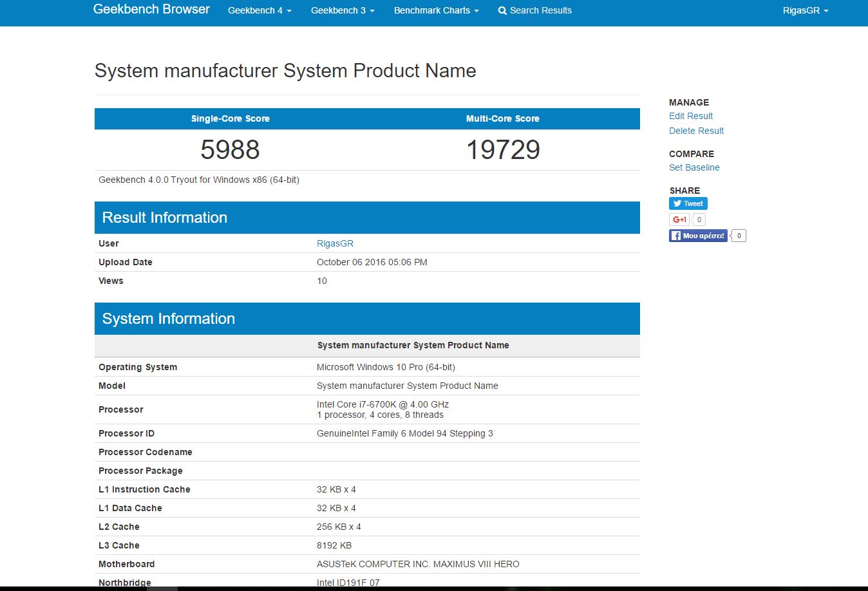Click the COMPARE sidebar heading
868x591 pixels.
[x=692, y=154]
